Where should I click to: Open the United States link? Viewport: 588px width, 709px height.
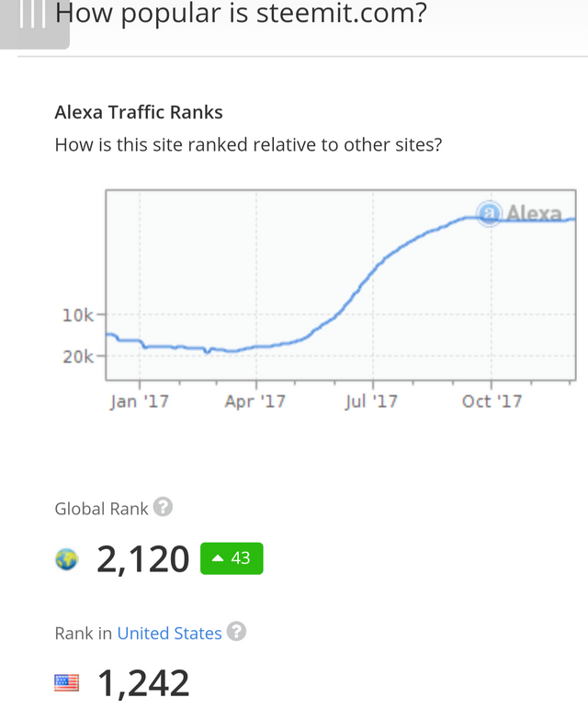coord(169,633)
